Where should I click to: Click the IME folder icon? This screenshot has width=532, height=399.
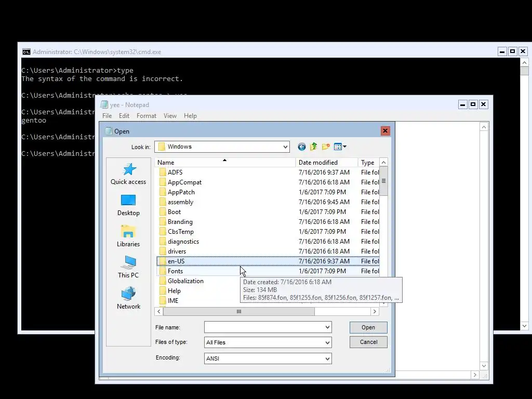click(163, 301)
